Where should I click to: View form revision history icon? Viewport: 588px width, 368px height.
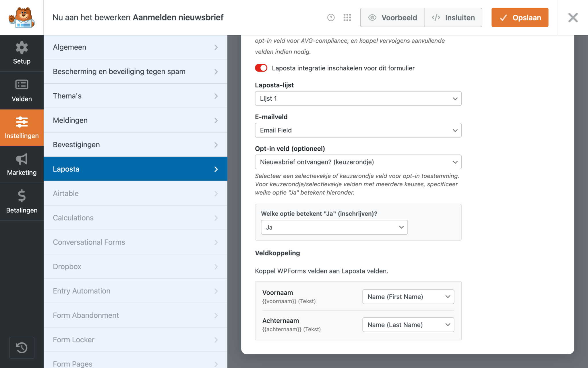point(22,348)
